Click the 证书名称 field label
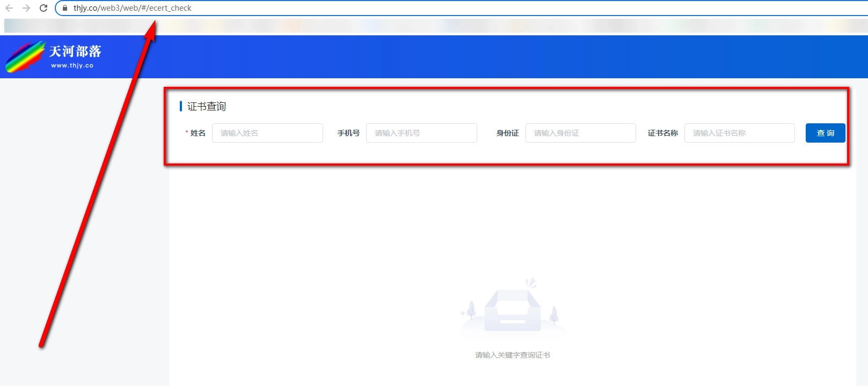The width and height of the screenshot is (868, 386). click(x=662, y=133)
